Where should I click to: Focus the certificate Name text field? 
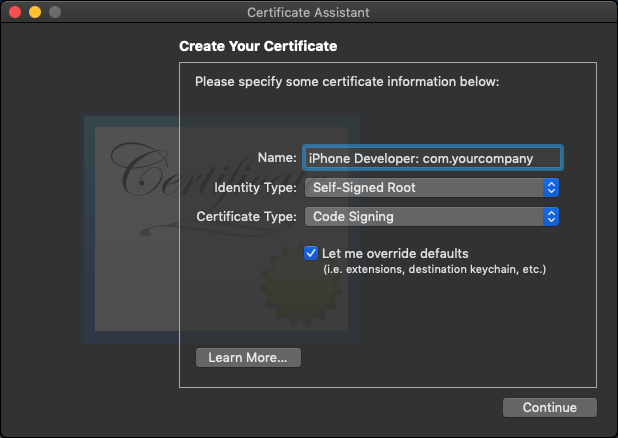coord(432,158)
